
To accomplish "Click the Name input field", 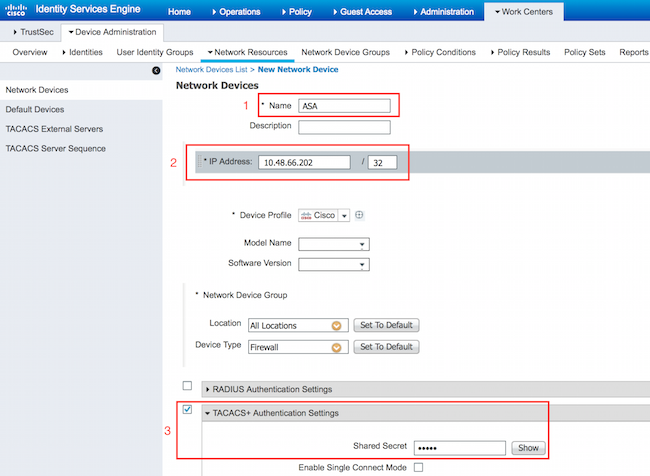I will click(x=344, y=106).
